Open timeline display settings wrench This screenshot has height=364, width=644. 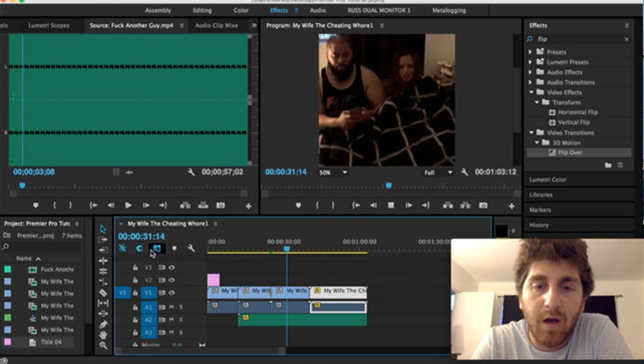[x=191, y=248]
